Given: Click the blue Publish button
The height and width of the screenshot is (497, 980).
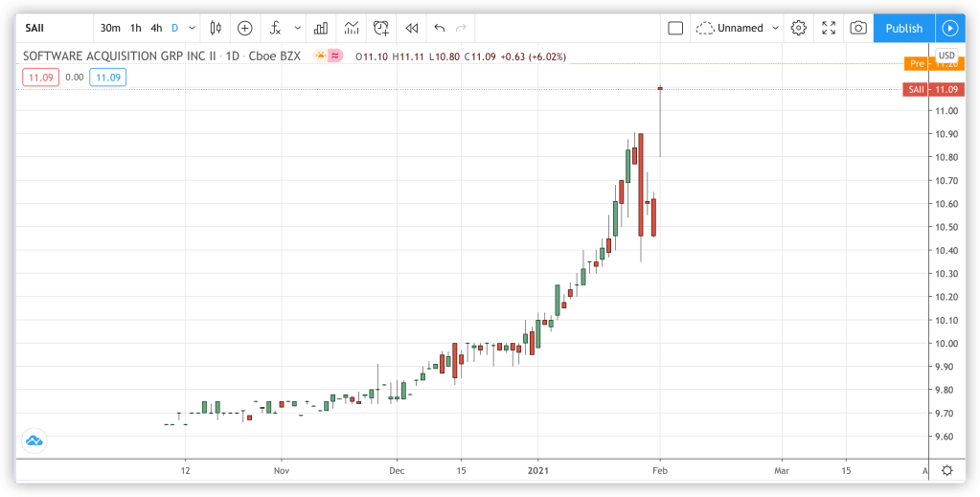Looking at the screenshot, I should [x=903, y=28].
